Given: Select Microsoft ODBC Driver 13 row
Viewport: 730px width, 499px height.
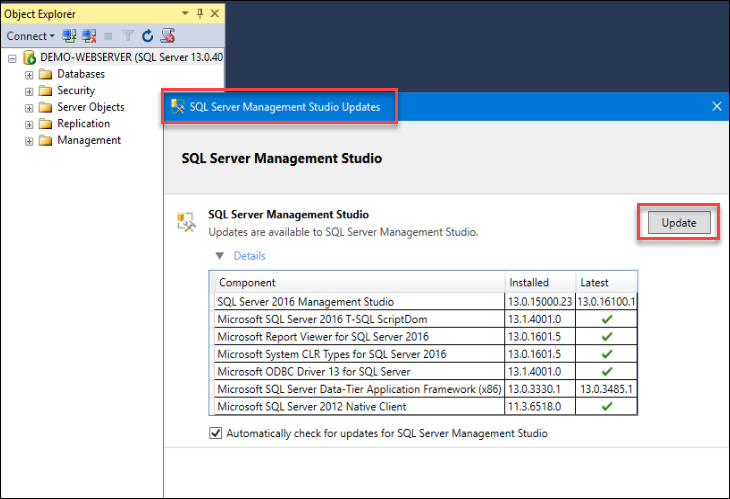Looking at the screenshot, I should pyautogui.click(x=425, y=371).
